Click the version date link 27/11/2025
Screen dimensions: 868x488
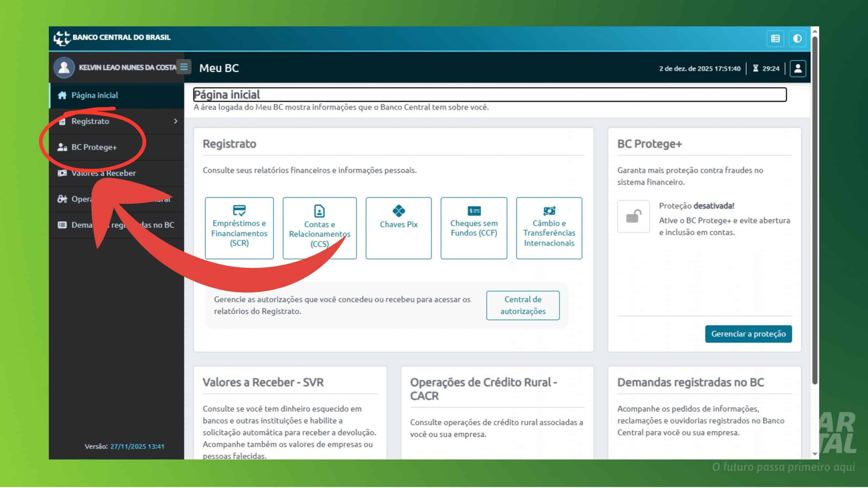click(137, 446)
